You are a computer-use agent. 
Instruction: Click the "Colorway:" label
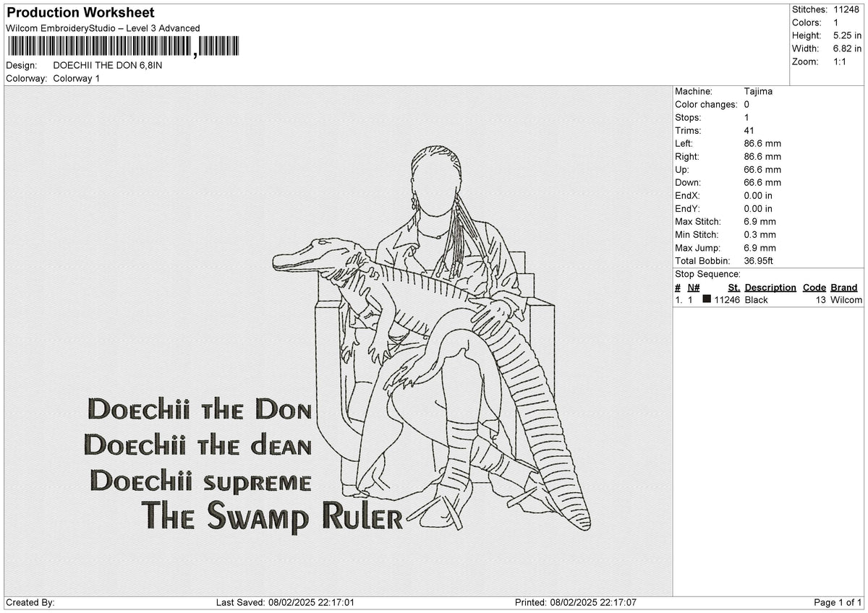(x=27, y=78)
